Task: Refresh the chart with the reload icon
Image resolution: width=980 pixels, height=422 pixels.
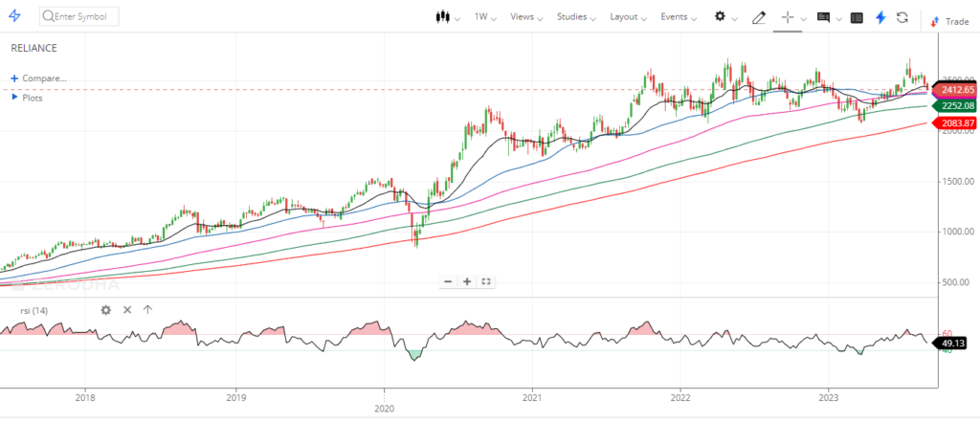Action: point(902,17)
